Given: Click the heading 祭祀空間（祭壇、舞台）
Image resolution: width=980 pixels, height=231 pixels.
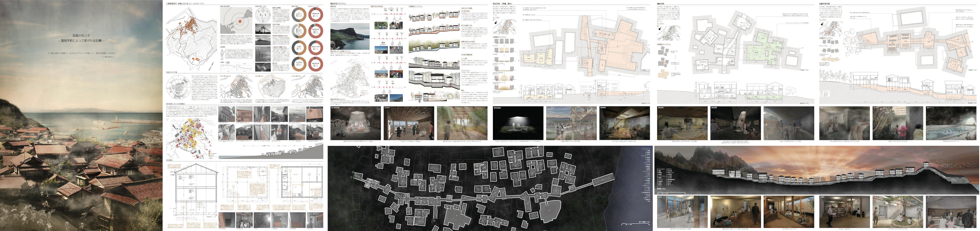Looking at the screenshot, I should 502,3.
